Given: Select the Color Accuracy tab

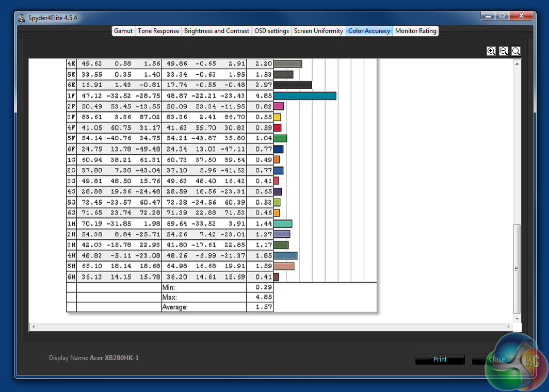Looking at the screenshot, I should (369, 31).
